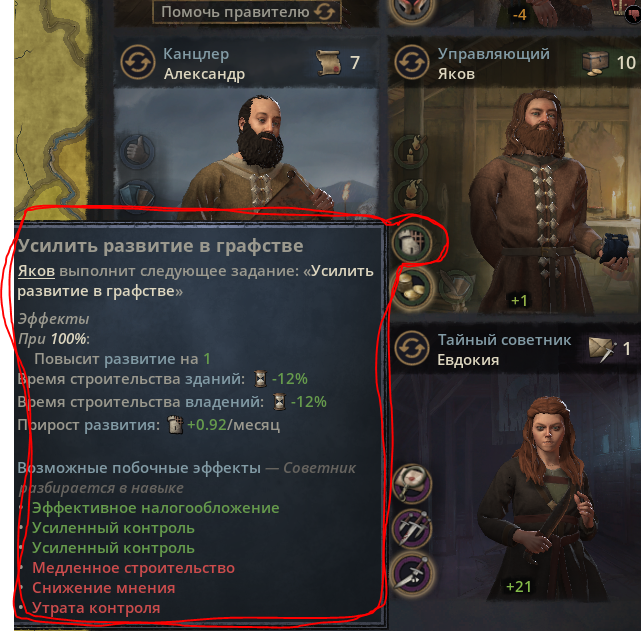The image size is (641, 631).
Task: Select the Steward's top candle task icon
Action: click(x=411, y=152)
